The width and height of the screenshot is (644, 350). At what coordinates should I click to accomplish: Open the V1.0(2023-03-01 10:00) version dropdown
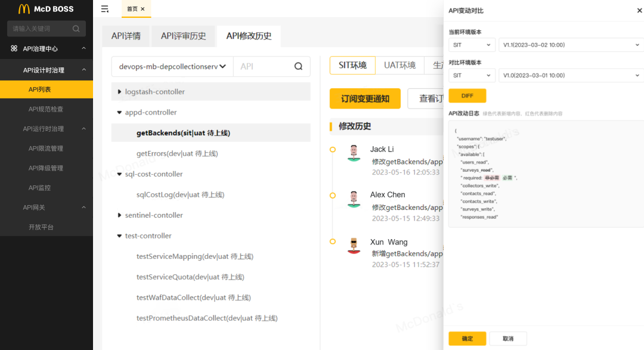571,76
